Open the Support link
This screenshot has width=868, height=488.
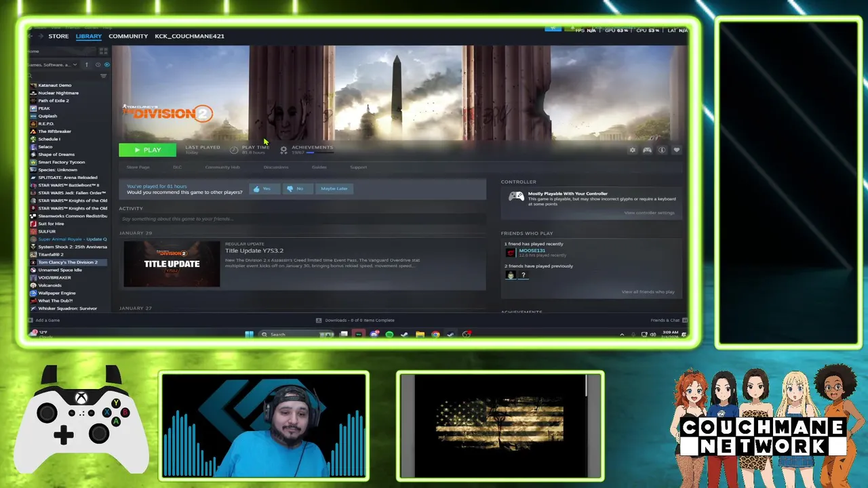point(358,167)
